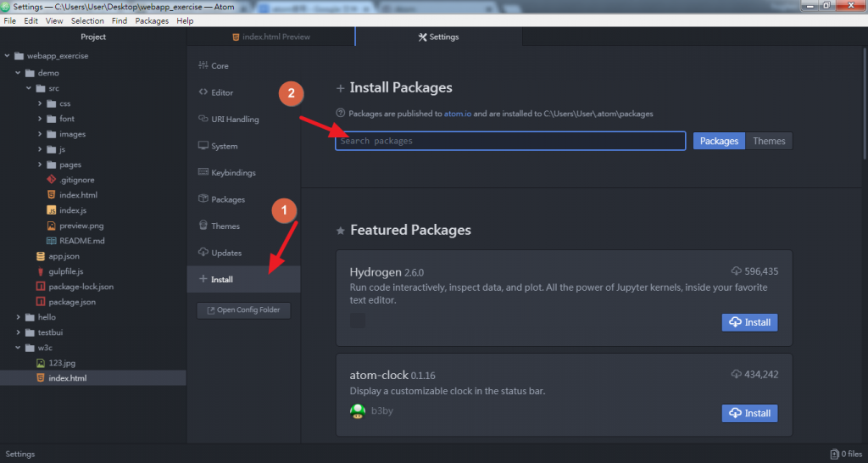868x463 pixels.
Task: Click the Updates cloud download icon
Action: pos(203,252)
